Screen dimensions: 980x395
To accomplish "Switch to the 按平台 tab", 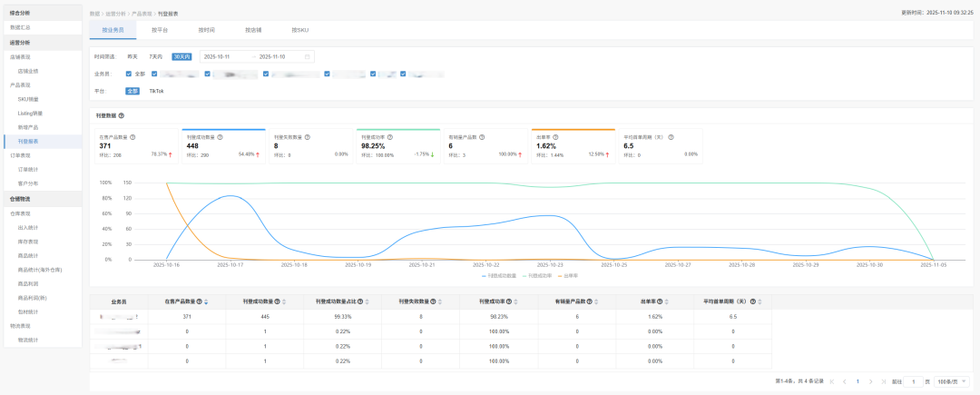I will [x=160, y=30].
